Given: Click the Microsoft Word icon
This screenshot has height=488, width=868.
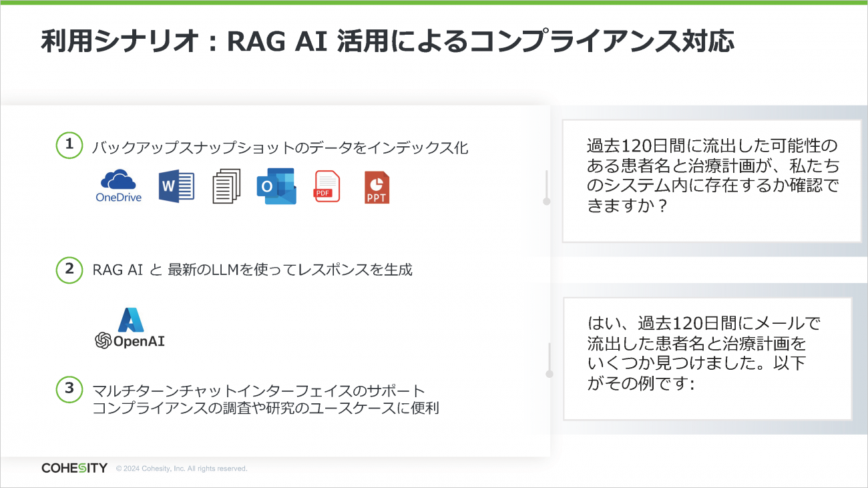Looking at the screenshot, I should point(176,186).
